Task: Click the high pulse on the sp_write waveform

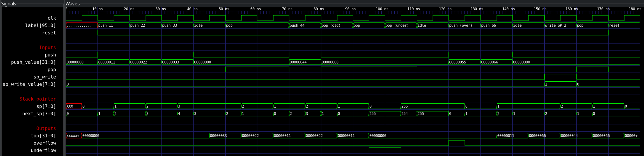Action: tap(561, 77)
